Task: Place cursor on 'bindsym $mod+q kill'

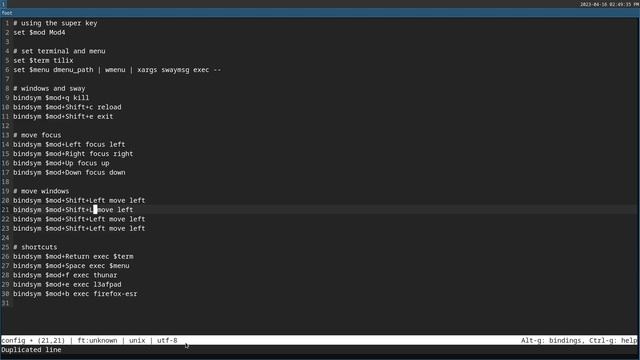Action: point(51,98)
